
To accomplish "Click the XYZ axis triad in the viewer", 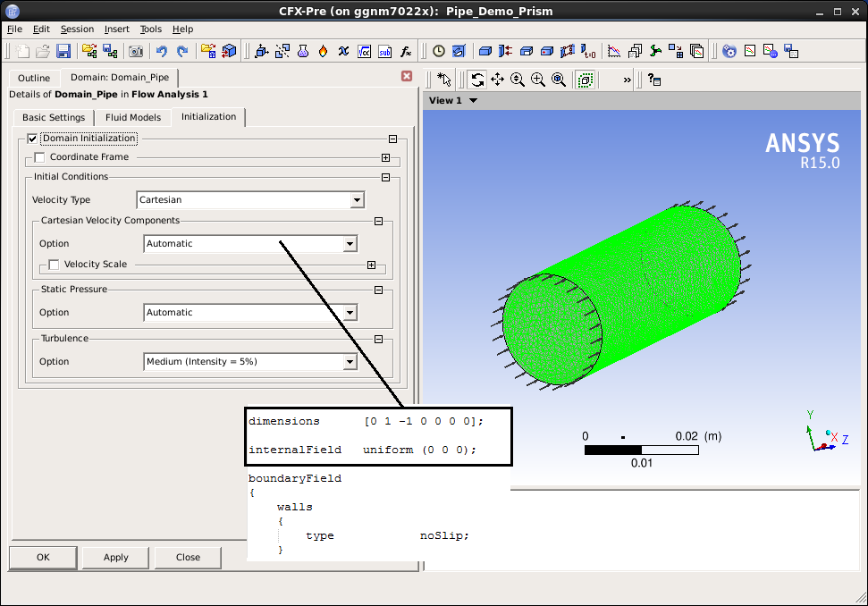I will point(827,432).
